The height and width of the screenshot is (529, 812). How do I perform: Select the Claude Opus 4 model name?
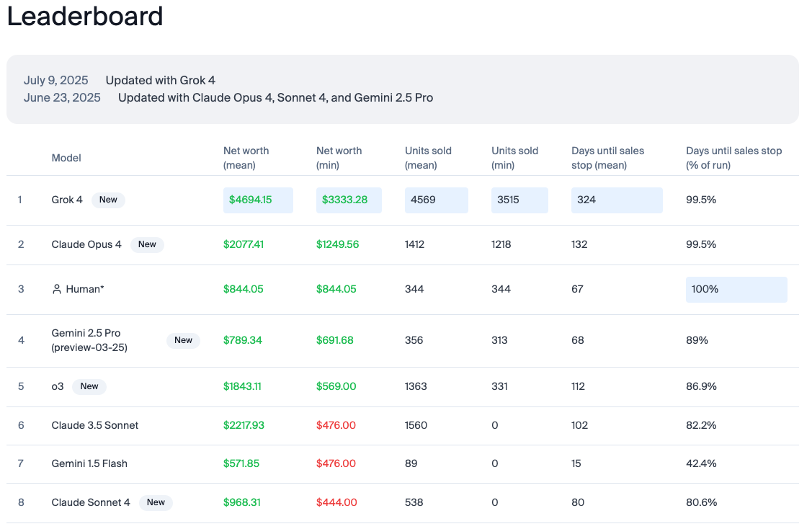[x=86, y=244]
